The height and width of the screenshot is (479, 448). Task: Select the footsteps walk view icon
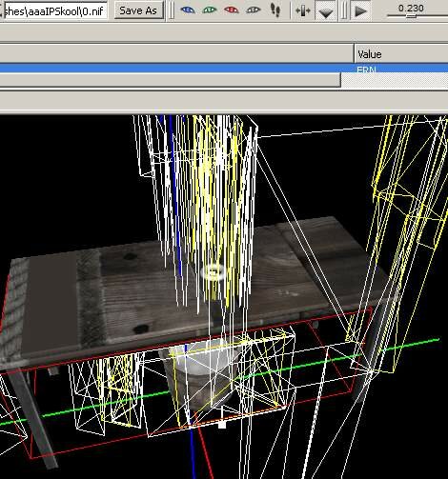pyautogui.click(x=275, y=10)
